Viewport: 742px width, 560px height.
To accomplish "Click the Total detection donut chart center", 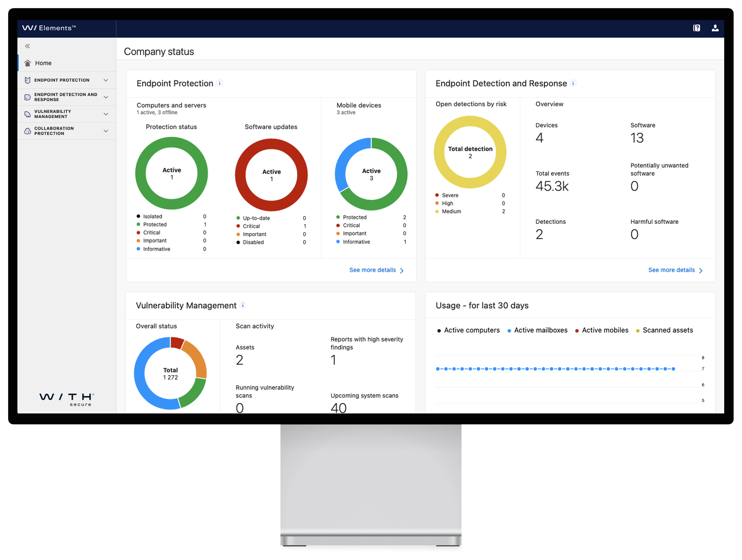I will point(470,152).
